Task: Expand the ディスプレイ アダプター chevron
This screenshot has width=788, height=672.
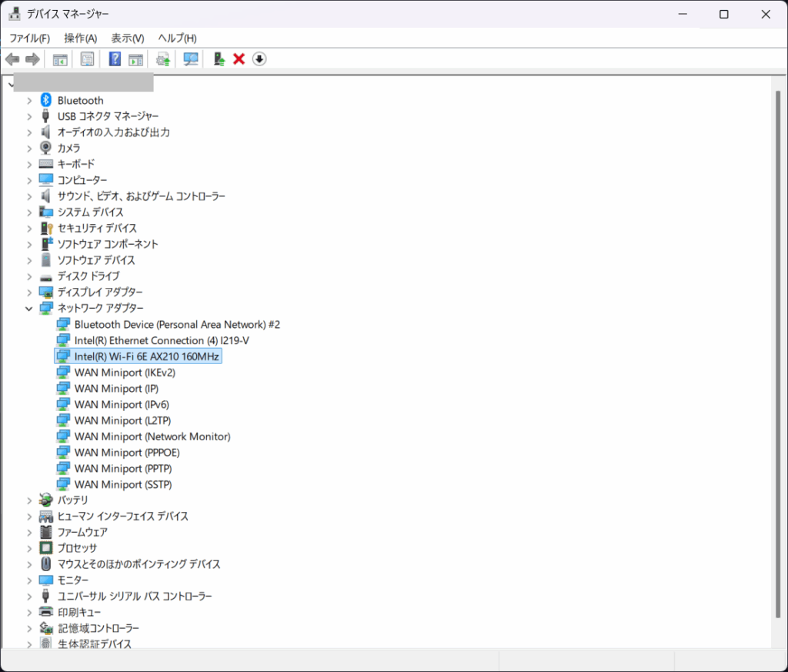Action: (x=29, y=292)
